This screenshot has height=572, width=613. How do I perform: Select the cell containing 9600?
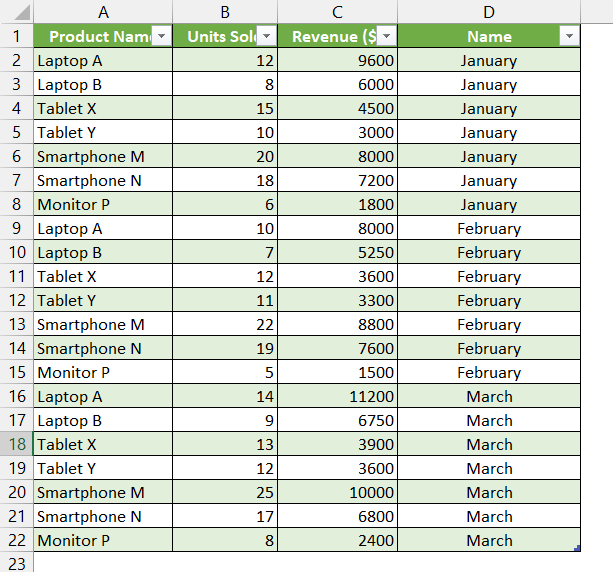point(337,60)
